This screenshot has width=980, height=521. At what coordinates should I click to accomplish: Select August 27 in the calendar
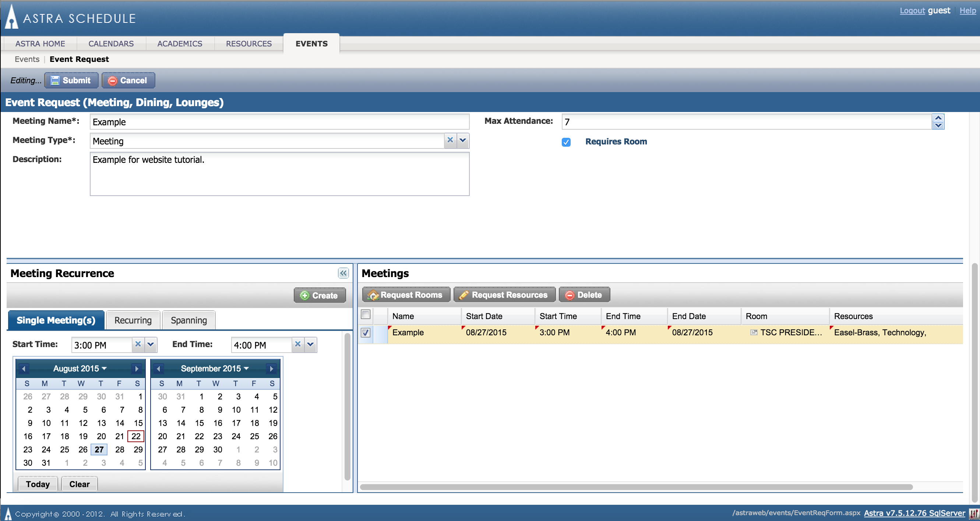pyautogui.click(x=99, y=450)
